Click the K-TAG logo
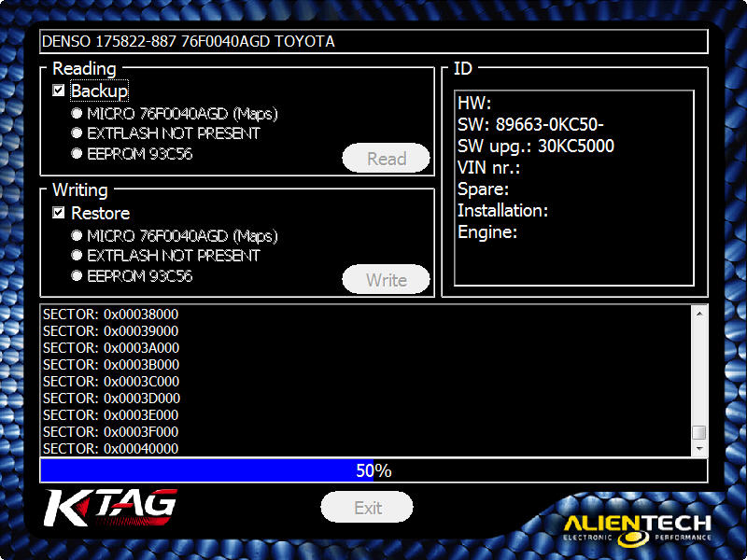This screenshot has height=560, width=747. (110, 507)
